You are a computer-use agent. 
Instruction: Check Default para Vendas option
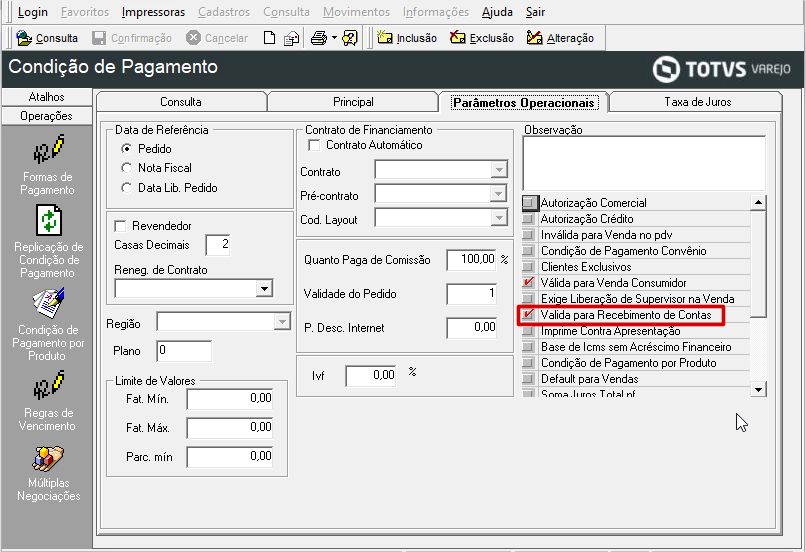pyautogui.click(x=528, y=379)
